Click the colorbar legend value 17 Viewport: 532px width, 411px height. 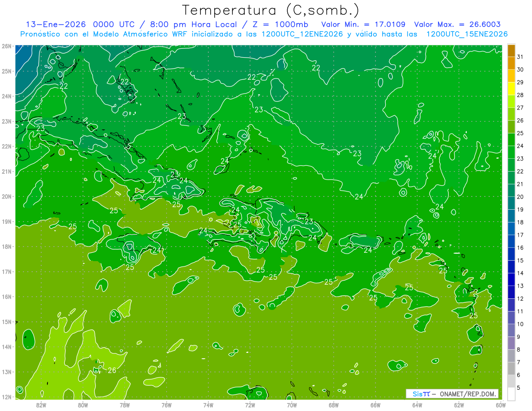pyautogui.click(x=520, y=235)
